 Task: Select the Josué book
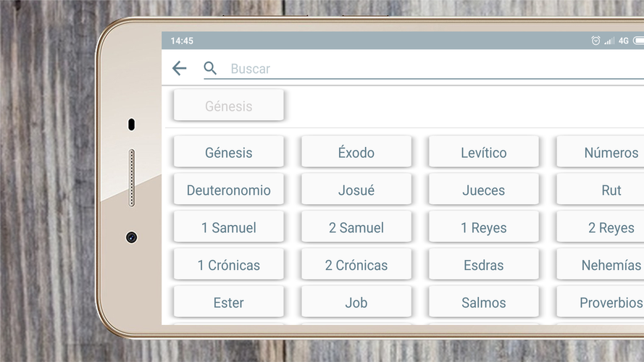[356, 190]
